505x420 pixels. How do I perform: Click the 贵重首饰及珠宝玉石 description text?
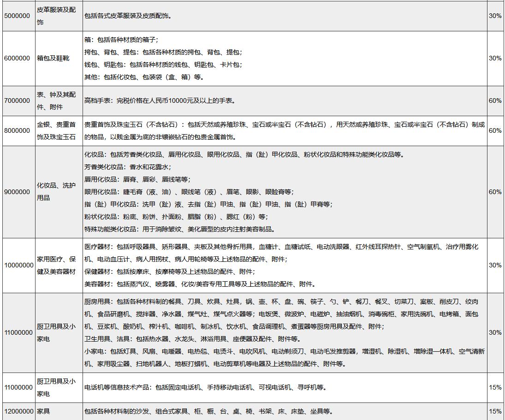tap(285, 130)
